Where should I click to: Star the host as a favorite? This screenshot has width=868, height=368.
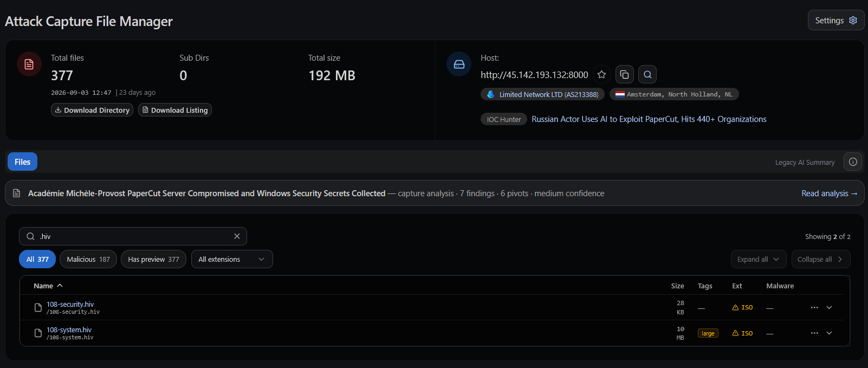point(601,75)
